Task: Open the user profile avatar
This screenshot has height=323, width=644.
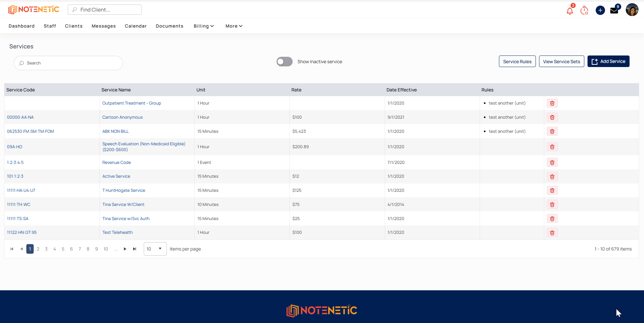Action: 632,10
